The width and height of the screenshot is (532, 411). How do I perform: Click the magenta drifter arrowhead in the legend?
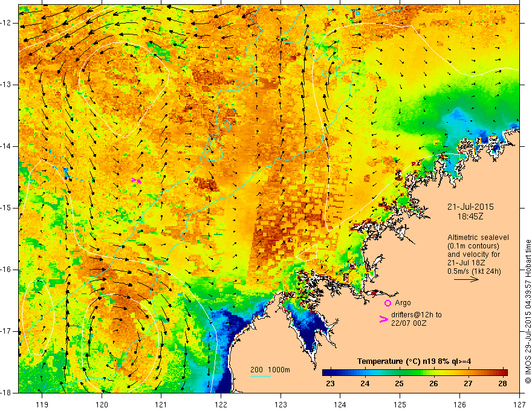pyautogui.click(x=383, y=319)
